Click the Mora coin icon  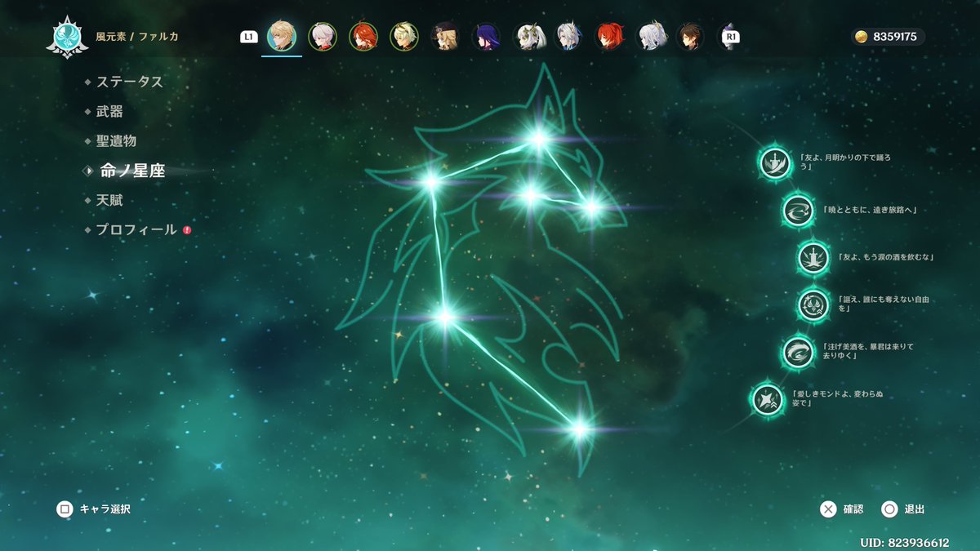coord(861,37)
